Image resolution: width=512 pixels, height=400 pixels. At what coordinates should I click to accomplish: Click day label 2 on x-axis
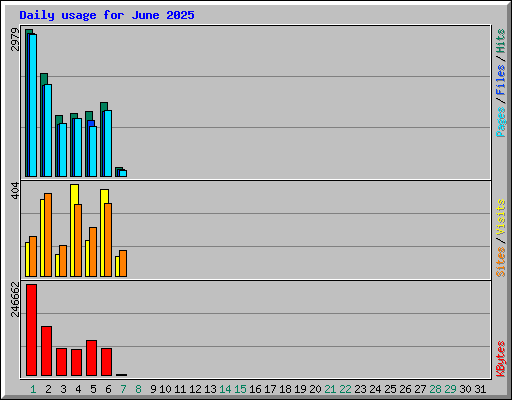click(48, 389)
